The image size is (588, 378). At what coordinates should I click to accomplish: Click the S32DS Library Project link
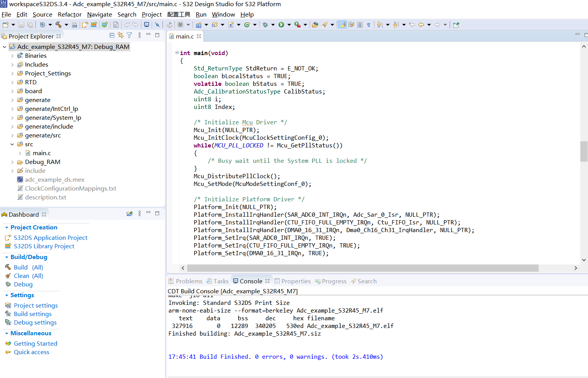click(44, 246)
